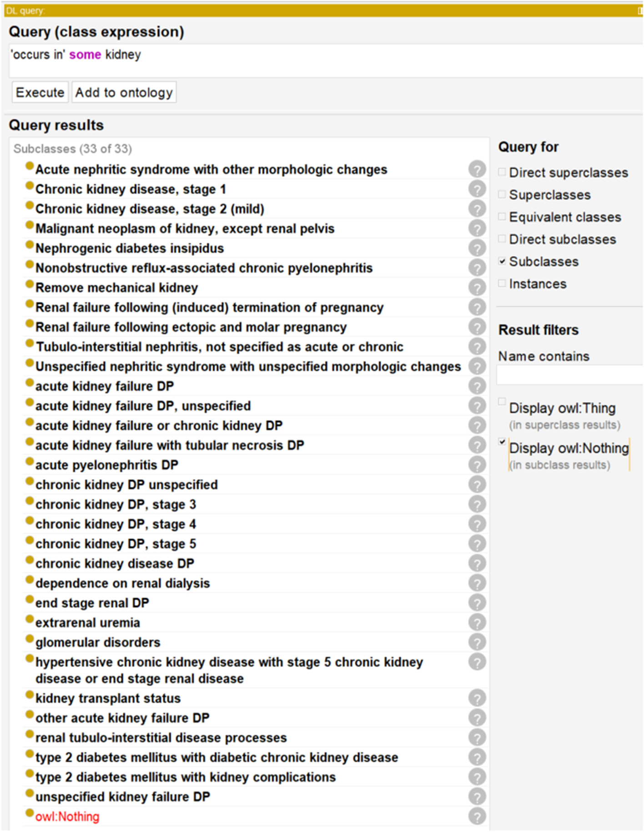Click the DL query panel title bar
644x832 pixels.
pyautogui.click(x=323, y=10)
